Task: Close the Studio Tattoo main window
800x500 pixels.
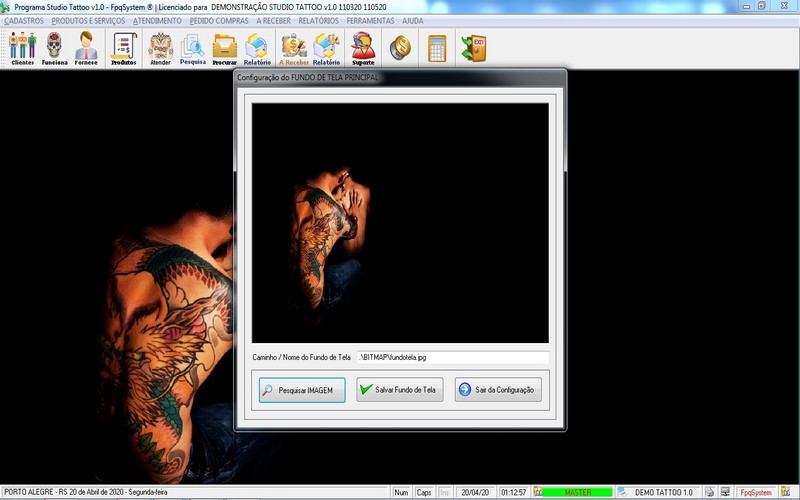Action: click(x=784, y=6)
